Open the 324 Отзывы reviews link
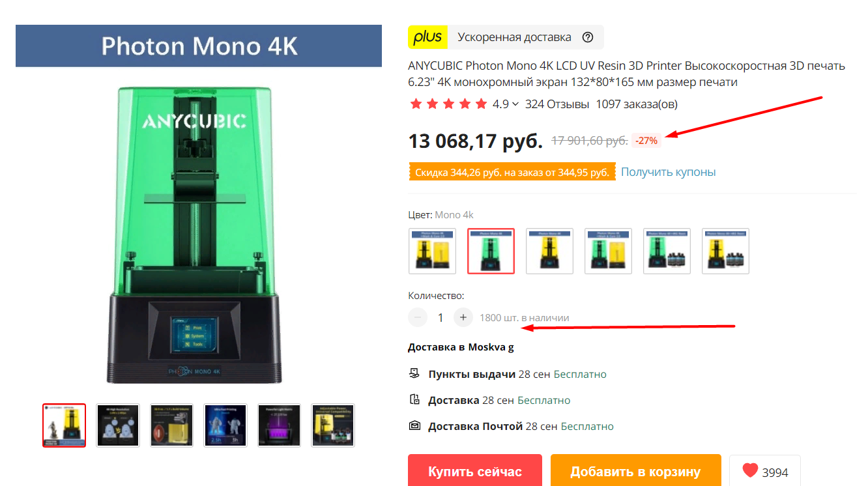Screen dimensions: 868x486 point(557,104)
